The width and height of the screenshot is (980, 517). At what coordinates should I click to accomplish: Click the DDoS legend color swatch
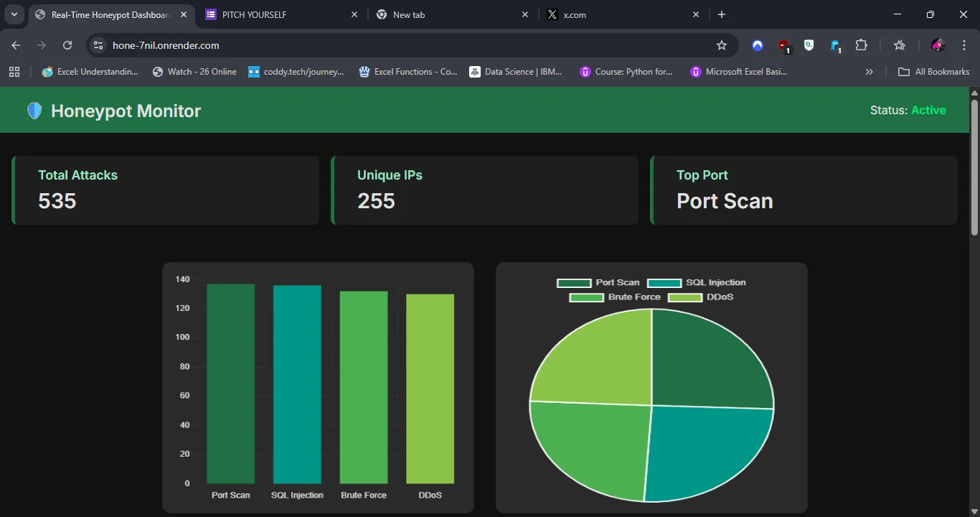coord(684,297)
